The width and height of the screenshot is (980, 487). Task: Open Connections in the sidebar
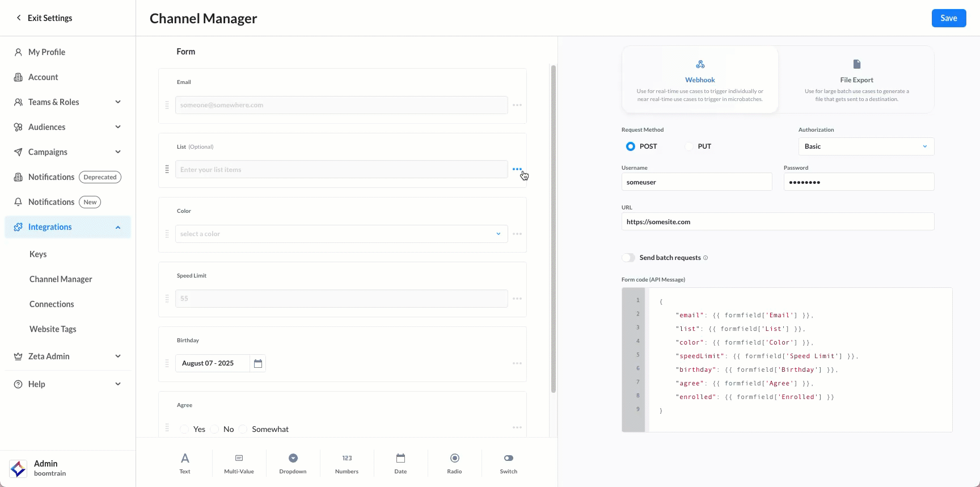[52, 304]
